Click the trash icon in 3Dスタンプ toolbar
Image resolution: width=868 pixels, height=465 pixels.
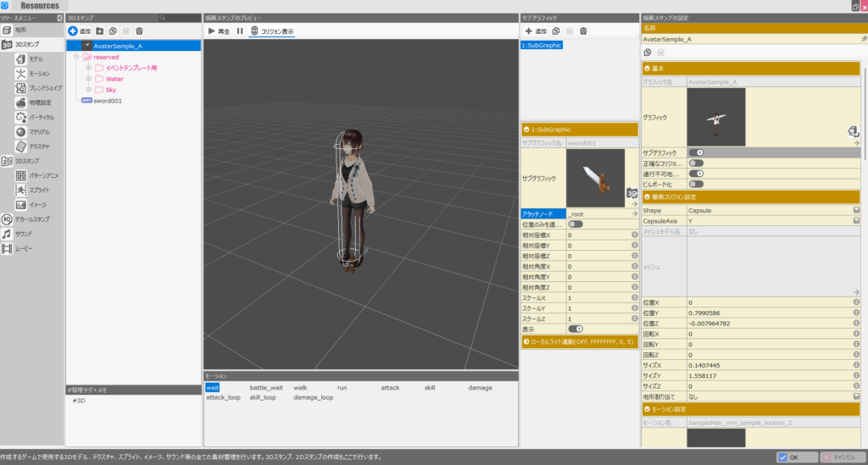(140, 31)
